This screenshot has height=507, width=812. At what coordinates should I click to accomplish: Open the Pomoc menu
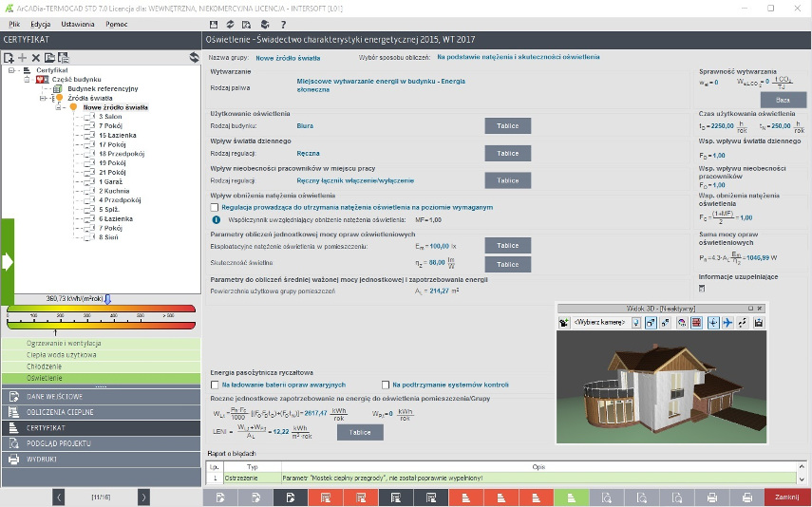coord(117,25)
